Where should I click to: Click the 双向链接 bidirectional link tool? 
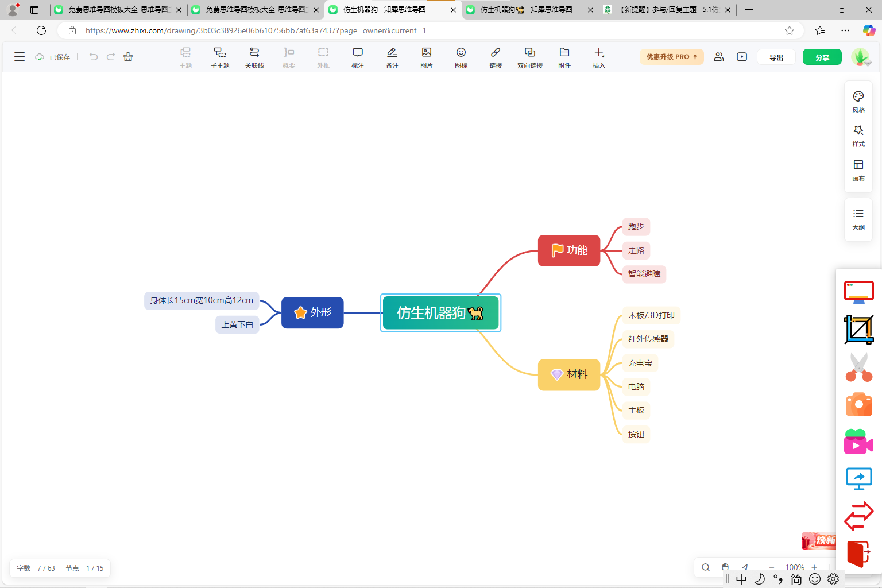530,57
